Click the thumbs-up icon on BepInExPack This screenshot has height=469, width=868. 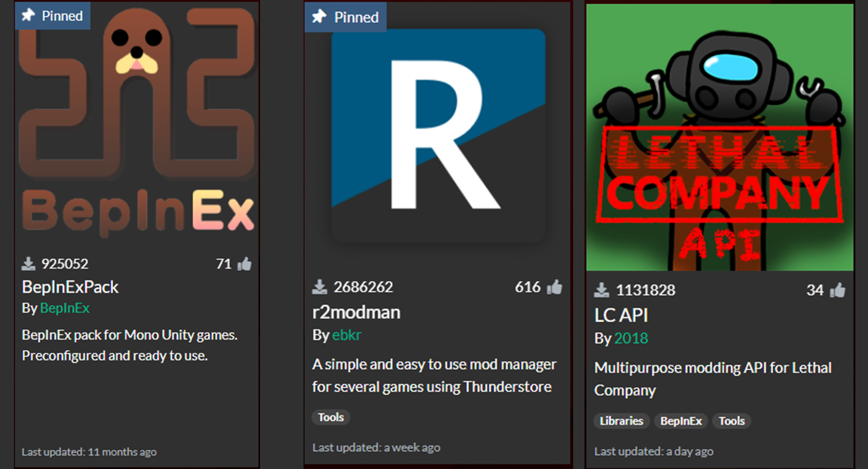pos(244,264)
